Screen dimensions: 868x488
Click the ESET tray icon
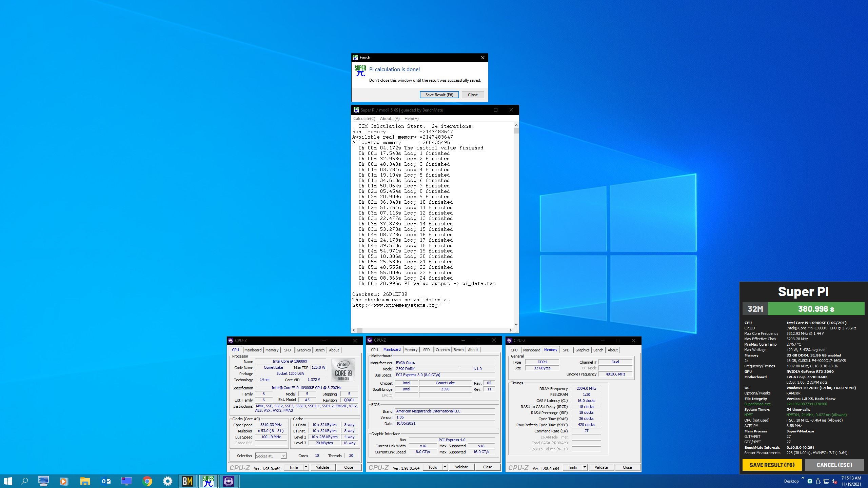click(x=810, y=481)
